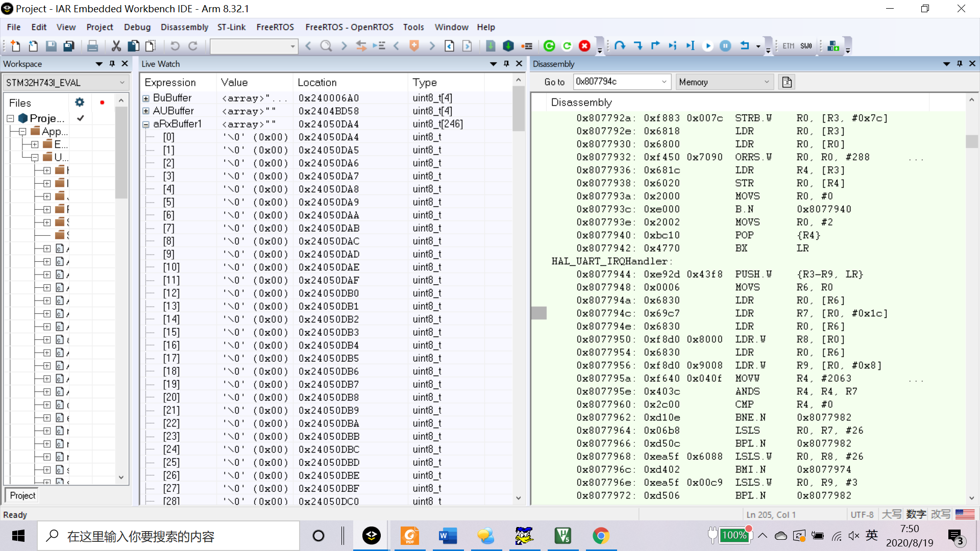Open the Disassembly menu

(x=184, y=27)
